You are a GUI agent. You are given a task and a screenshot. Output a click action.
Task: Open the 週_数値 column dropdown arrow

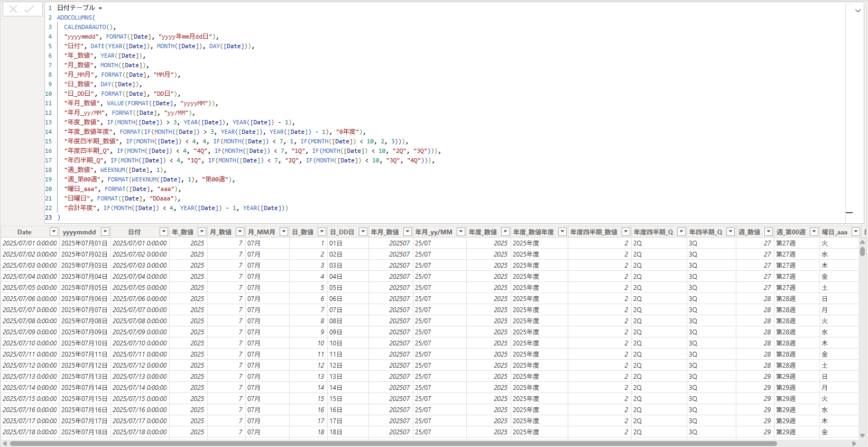pyautogui.click(x=768, y=232)
